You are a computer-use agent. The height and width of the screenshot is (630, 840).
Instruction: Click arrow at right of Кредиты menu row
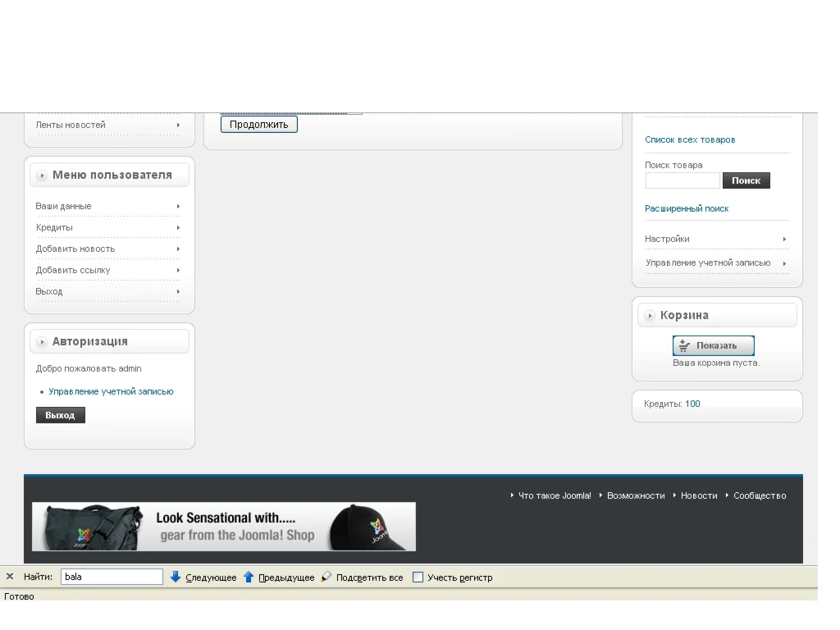[178, 228]
